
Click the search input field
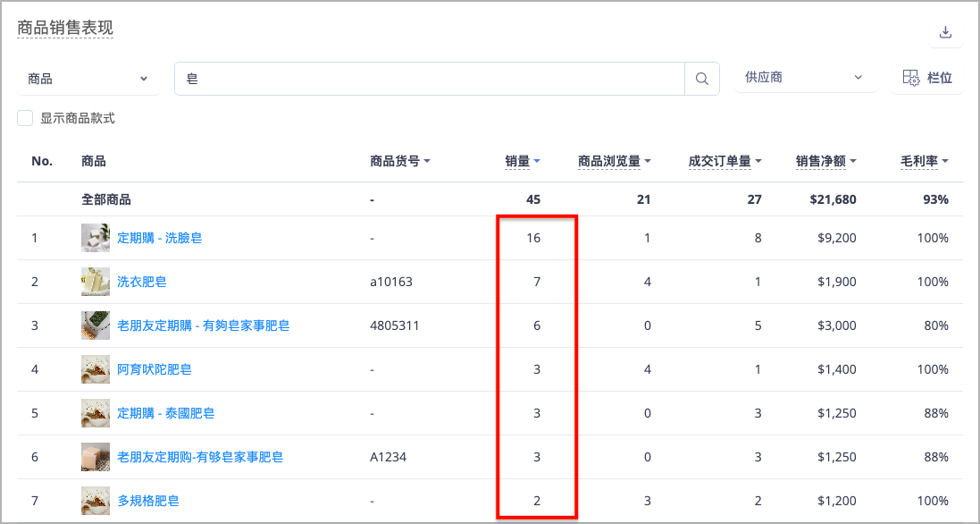[430, 79]
